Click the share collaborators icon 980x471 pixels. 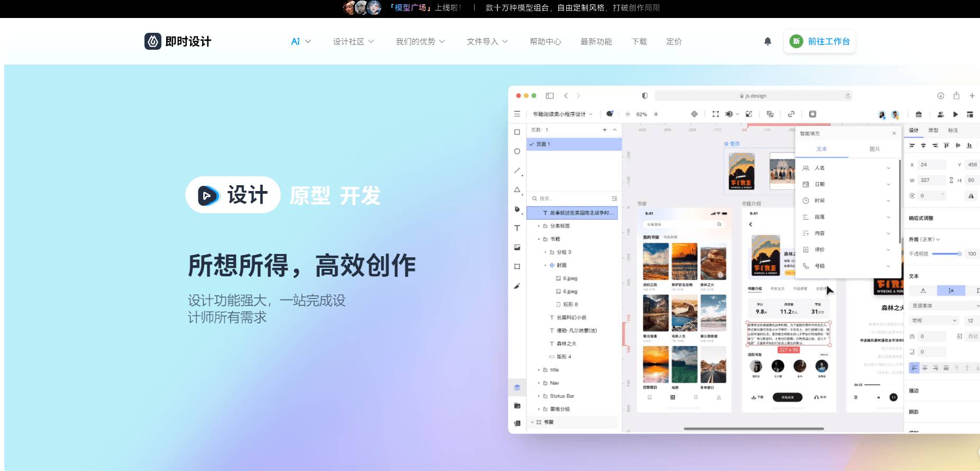(940, 114)
